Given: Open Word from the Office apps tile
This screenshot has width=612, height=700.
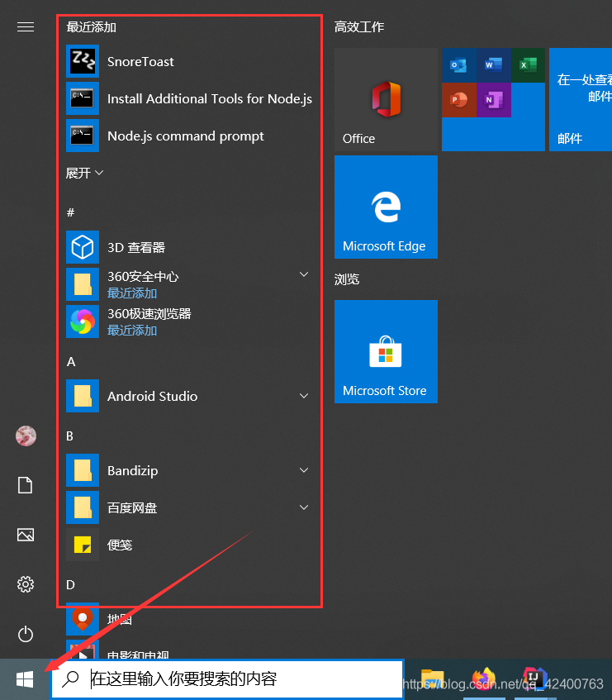Looking at the screenshot, I should tap(493, 65).
